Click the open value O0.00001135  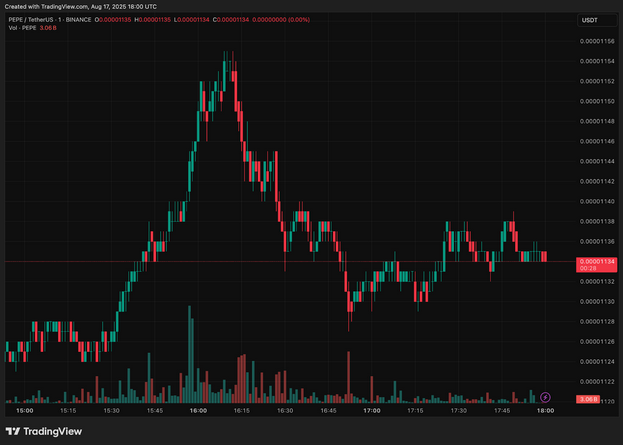(113, 19)
